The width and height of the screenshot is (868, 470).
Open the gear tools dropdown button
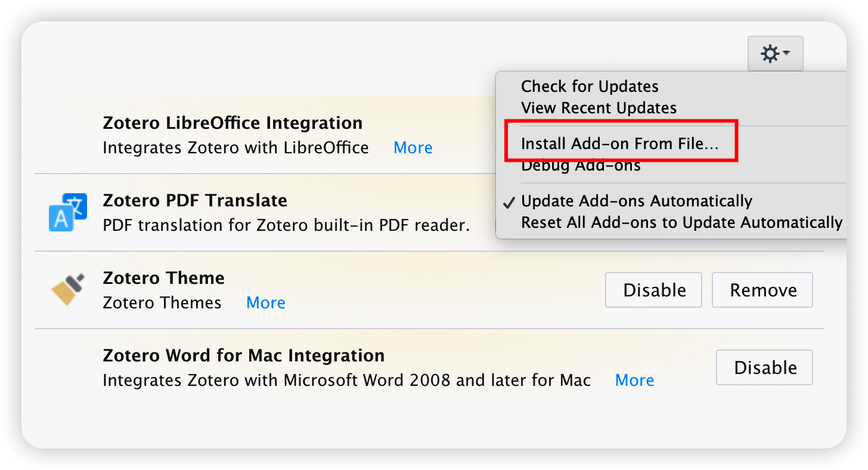click(x=775, y=54)
